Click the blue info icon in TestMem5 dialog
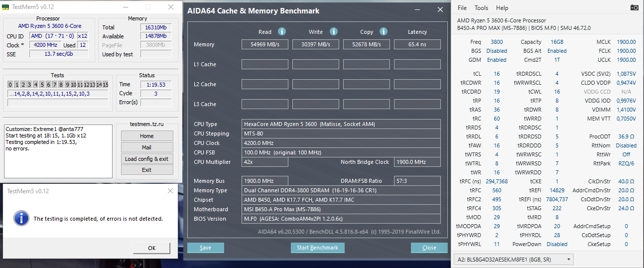 [x=21, y=218]
